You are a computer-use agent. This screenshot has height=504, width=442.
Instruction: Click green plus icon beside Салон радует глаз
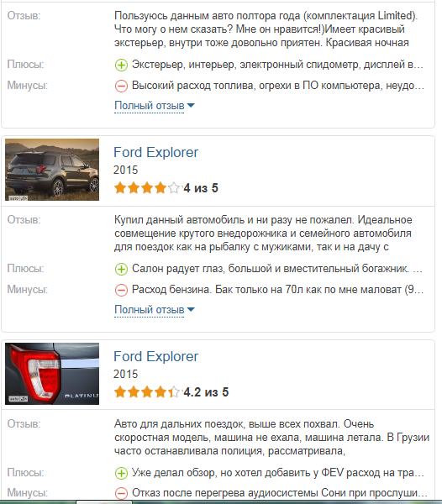(121, 270)
